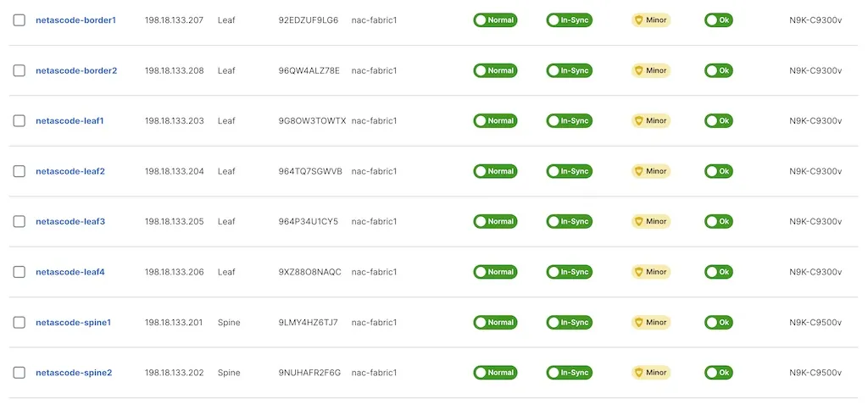Click Ok status badge for netascode-leaf3

[x=718, y=222]
